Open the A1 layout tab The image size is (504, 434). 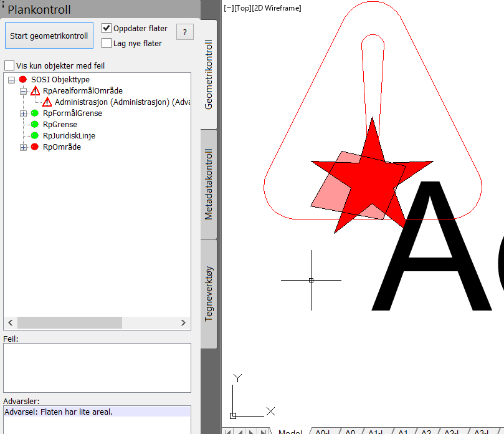pos(403,432)
